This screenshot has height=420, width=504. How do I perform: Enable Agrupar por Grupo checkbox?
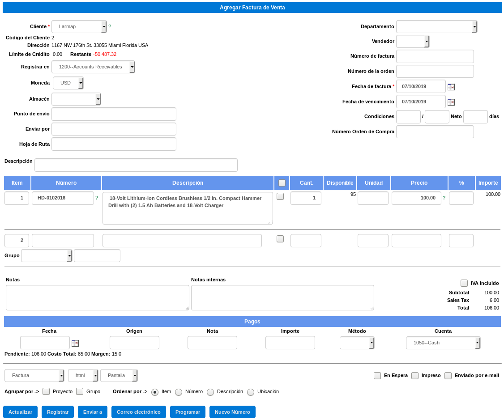click(x=80, y=391)
